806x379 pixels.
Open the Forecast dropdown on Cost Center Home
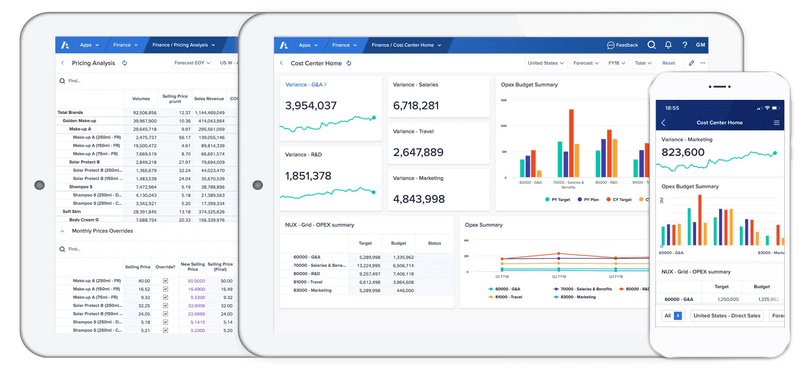click(x=586, y=63)
